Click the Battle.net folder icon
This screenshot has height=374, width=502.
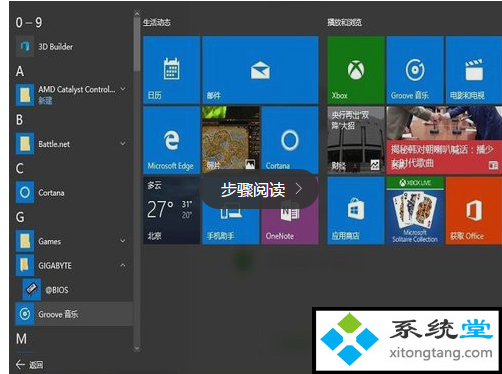(25, 144)
